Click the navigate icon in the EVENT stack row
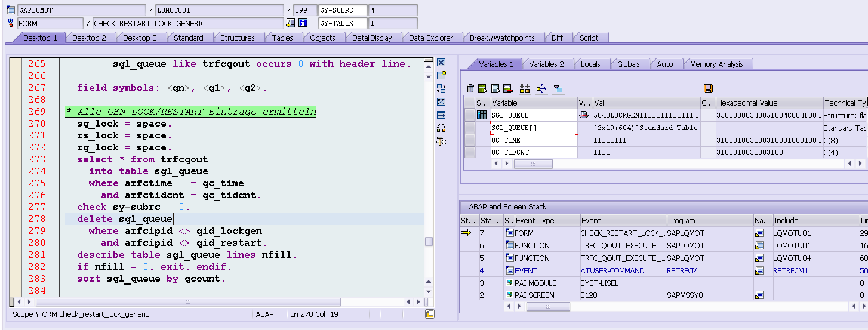 (x=759, y=270)
